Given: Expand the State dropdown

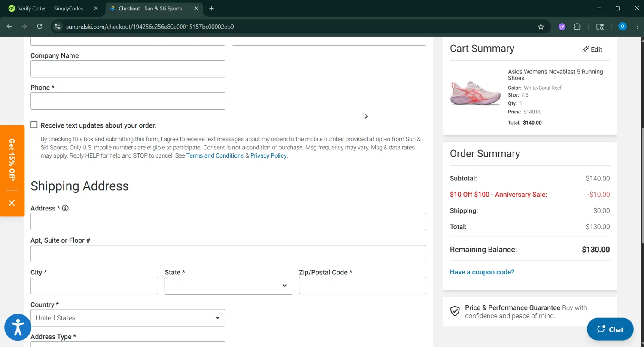Looking at the screenshot, I should [228, 286].
